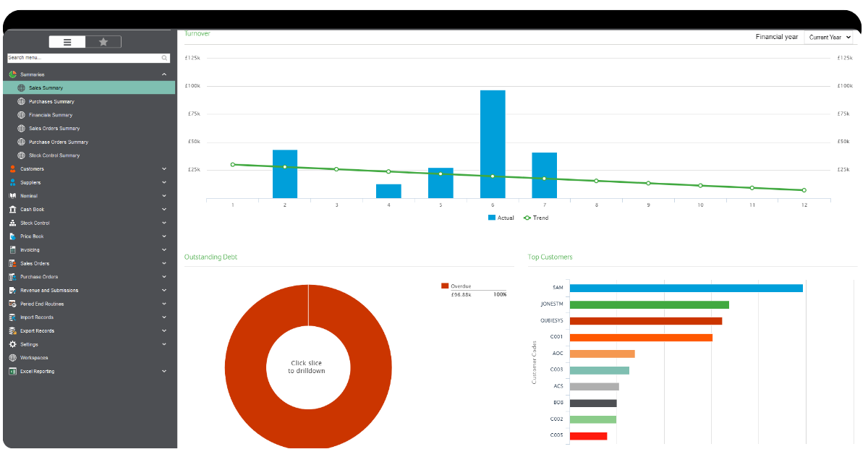The width and height of the screenshot is (868, 470).
Task: Open Sales Summary menu item
Action: (89, 88)
